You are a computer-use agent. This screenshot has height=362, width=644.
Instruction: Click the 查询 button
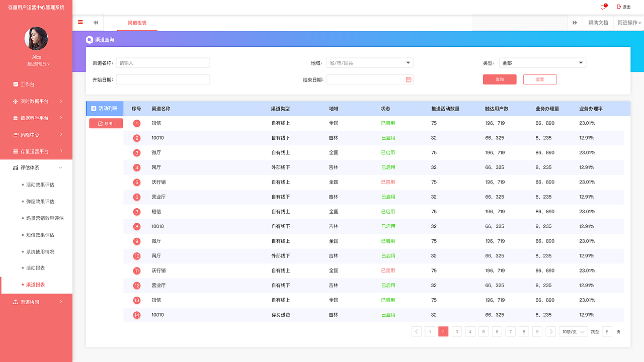pos(500,79)
